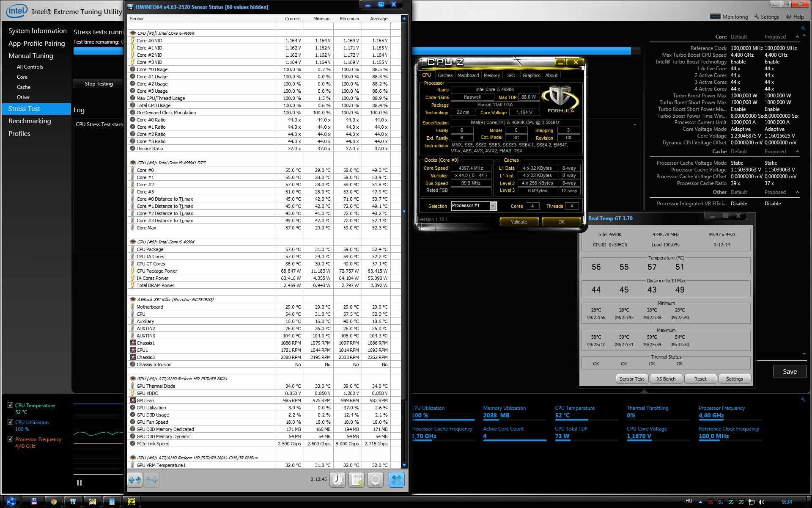Viewport: 812px width, 508px height.
Task: Open CPU-Z Processor #1 selection dropdown
Action: coord(493,206)
